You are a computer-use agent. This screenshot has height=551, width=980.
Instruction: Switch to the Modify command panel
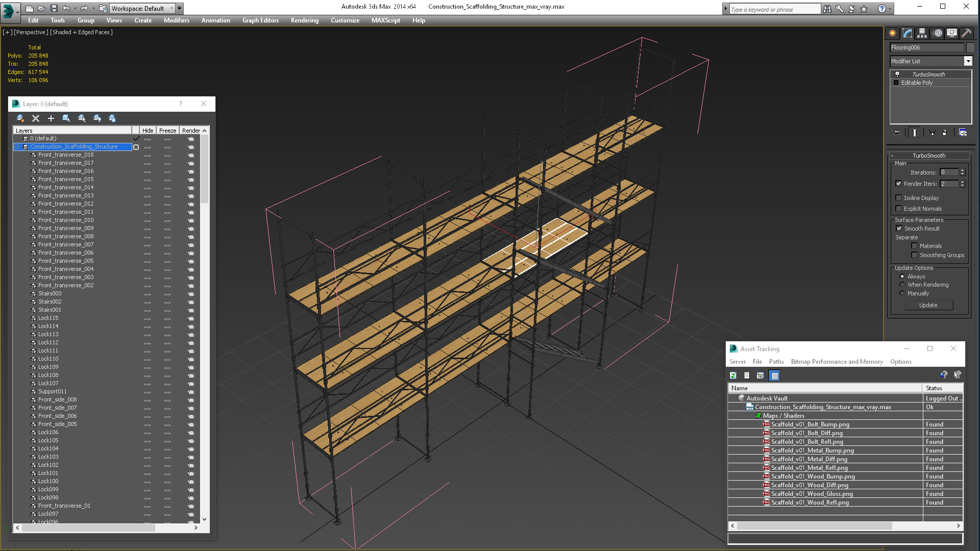(x=908, y=33)
